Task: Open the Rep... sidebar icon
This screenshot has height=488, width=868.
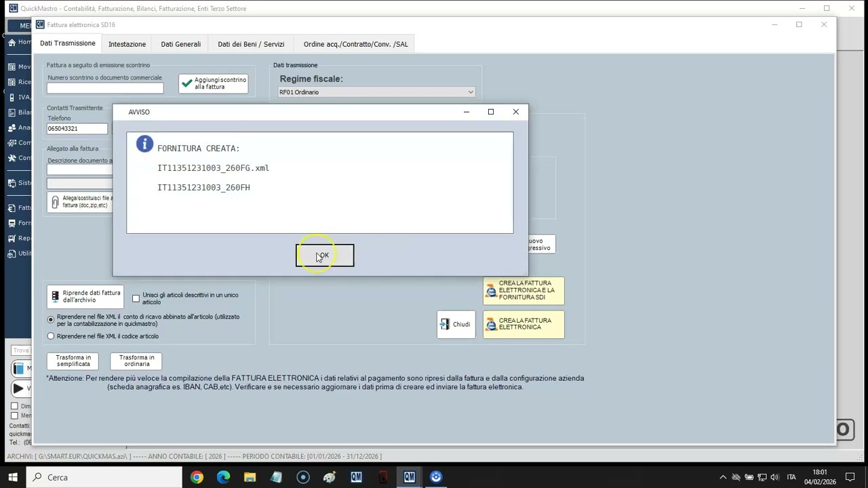Action: click(x=12, y=239)
